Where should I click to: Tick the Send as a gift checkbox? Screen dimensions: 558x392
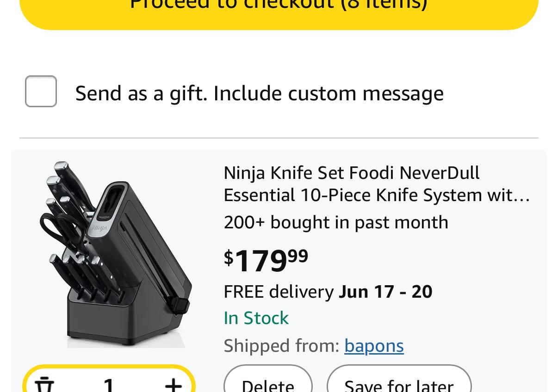tap(41, 92)
